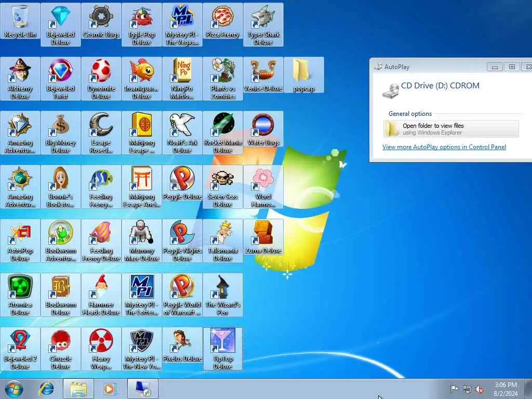Open the network tray icon
This screenshot has height=399, width=532.
coord(467,389)
